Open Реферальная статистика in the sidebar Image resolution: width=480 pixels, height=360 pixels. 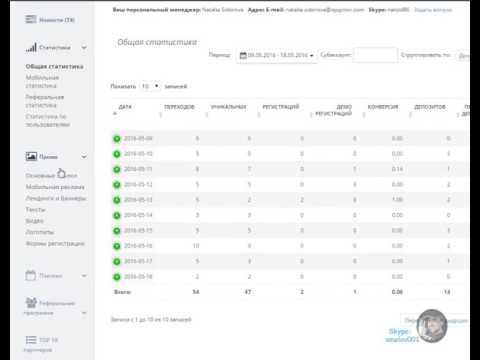[45, 101]
